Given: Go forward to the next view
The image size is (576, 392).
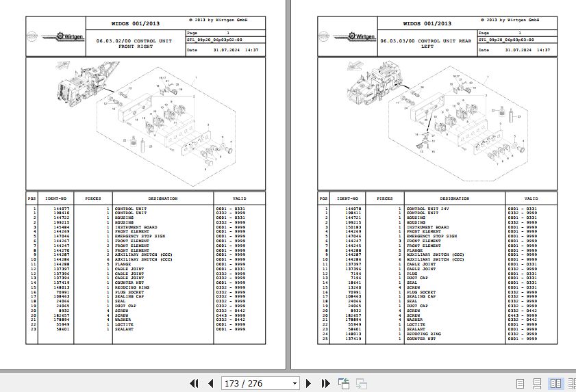Looking at the screenshot, I should pyautogui.click(x=362, y=384).
